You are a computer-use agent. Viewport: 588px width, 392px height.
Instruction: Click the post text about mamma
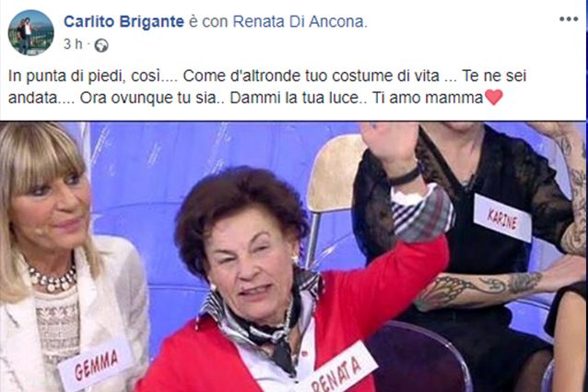(267, 87)
